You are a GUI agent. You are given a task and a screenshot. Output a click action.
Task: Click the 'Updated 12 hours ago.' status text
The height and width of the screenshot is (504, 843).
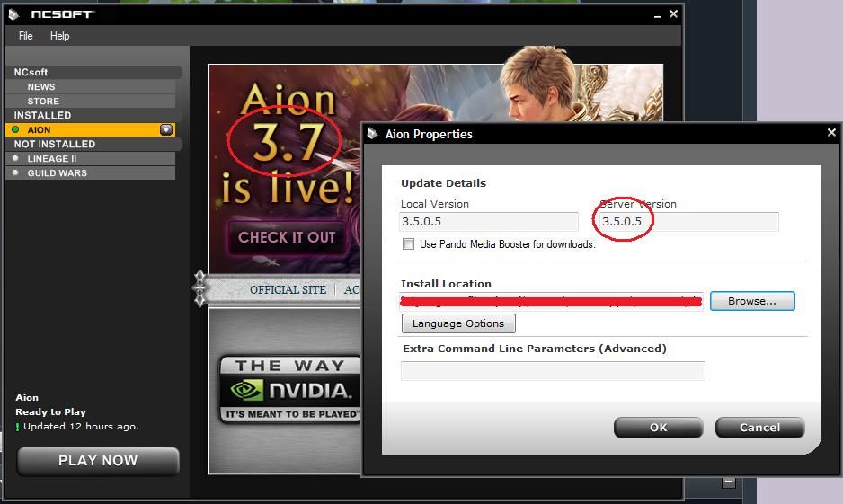(81, 426)
